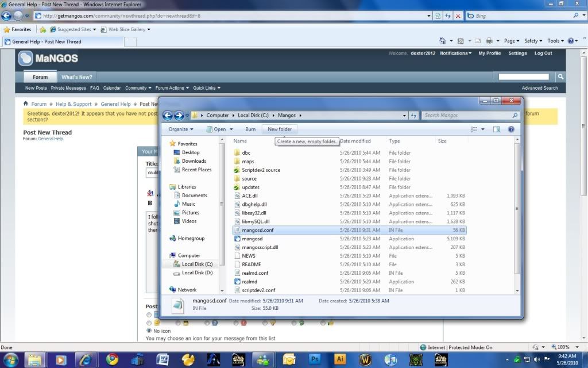This screenshot has height=368, width=588.
Task: Click the Bing search magnifier icon
Action: (575, 16)
